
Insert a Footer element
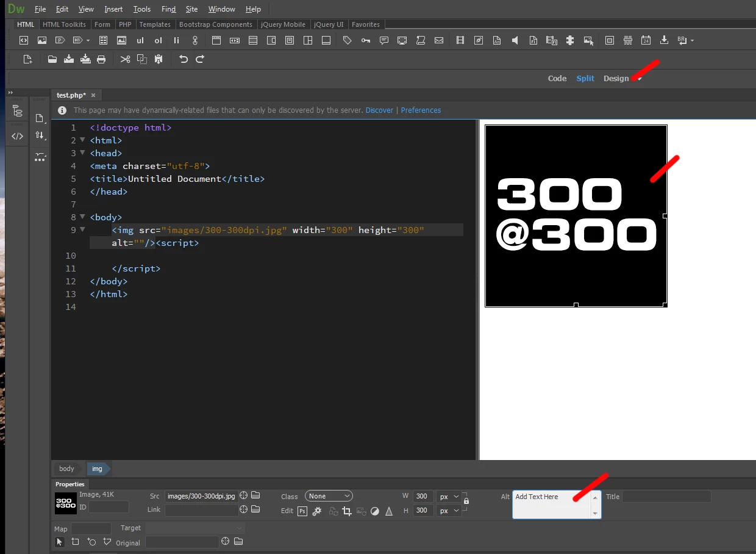(326, 40)
